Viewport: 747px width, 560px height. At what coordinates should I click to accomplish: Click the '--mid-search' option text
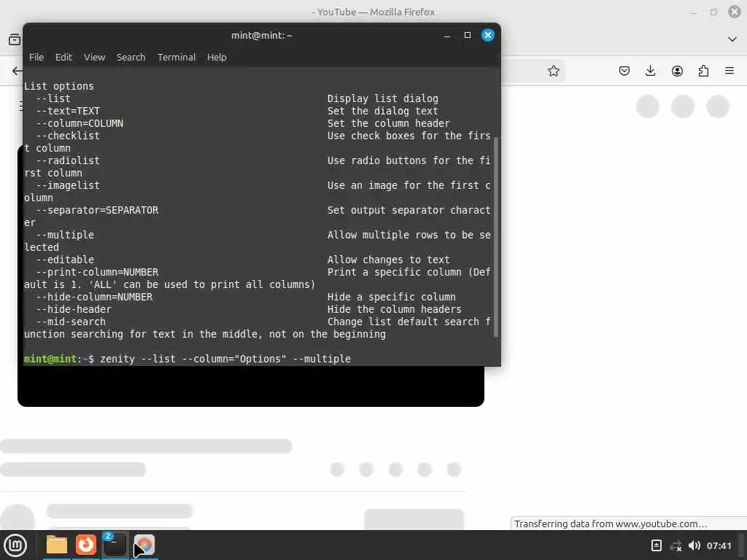(x=71, y=322)
